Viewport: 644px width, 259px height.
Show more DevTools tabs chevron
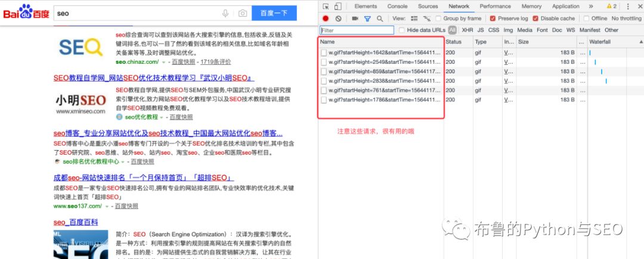590,6
